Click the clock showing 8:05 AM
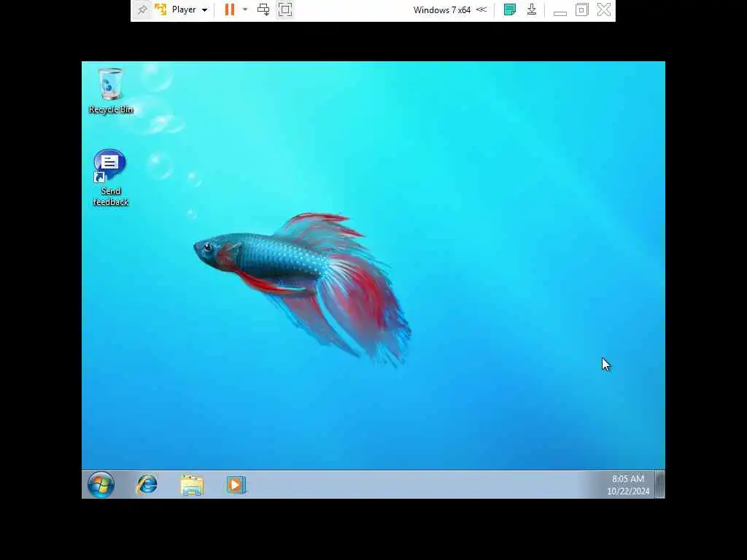 [628, 485]
